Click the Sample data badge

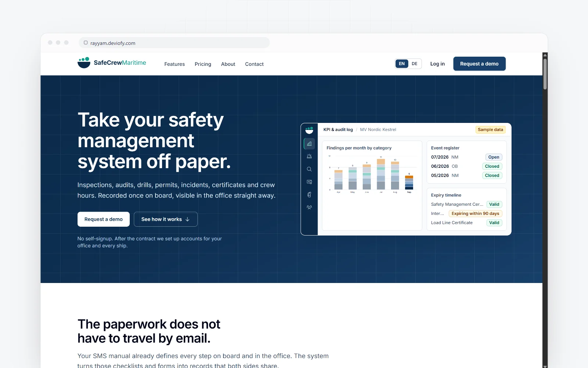490,130
